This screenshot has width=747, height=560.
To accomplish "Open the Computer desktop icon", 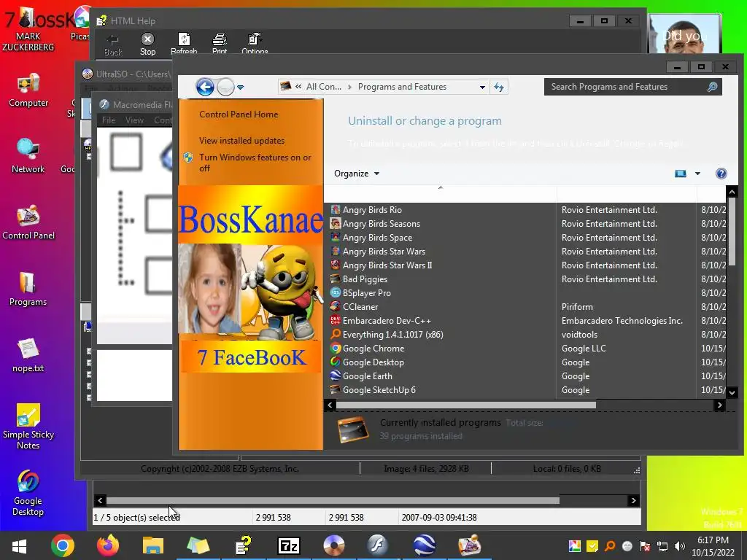I will [28, 90].
